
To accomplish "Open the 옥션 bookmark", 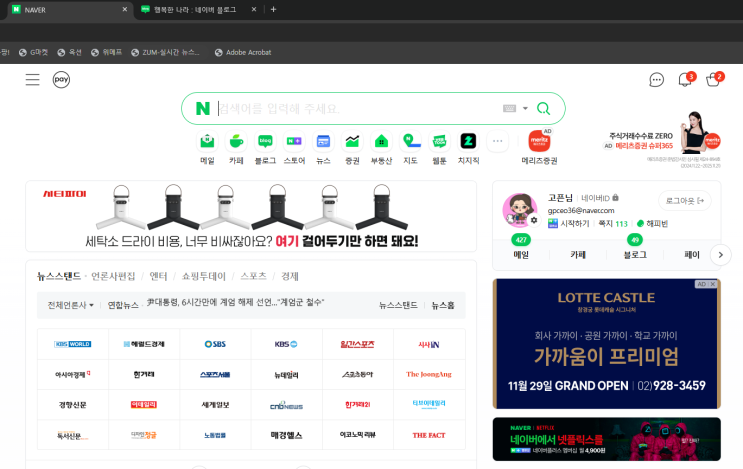I will [70, 53].
